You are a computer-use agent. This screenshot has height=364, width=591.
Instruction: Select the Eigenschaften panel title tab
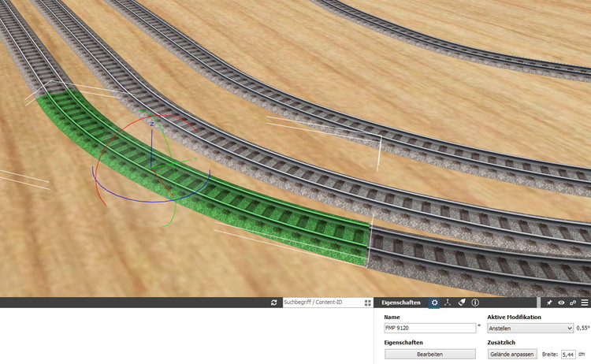[400, 303]
